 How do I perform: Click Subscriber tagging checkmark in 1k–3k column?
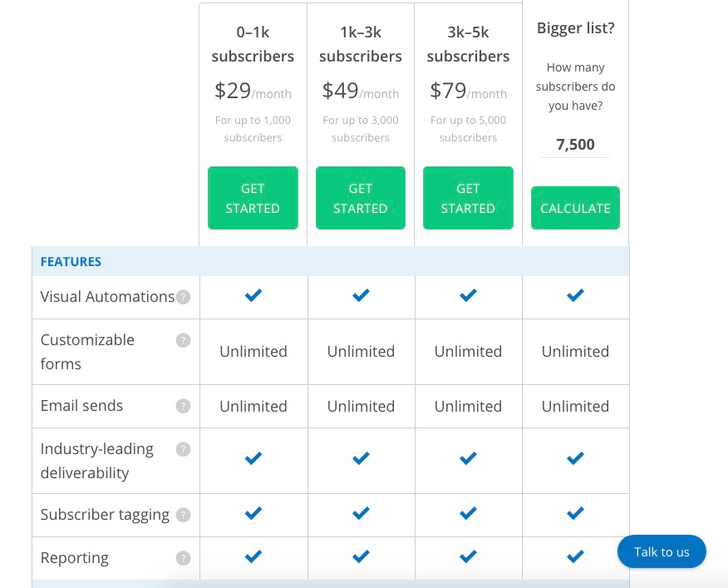(361, 513)
